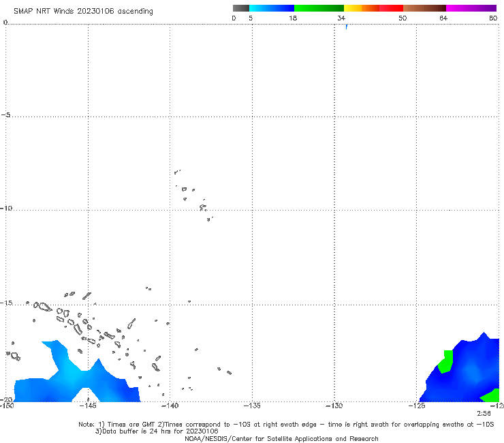Screen dimensions: 504x443
Task: Click the color bar label '18'
Action: click(x=293, y=18)
